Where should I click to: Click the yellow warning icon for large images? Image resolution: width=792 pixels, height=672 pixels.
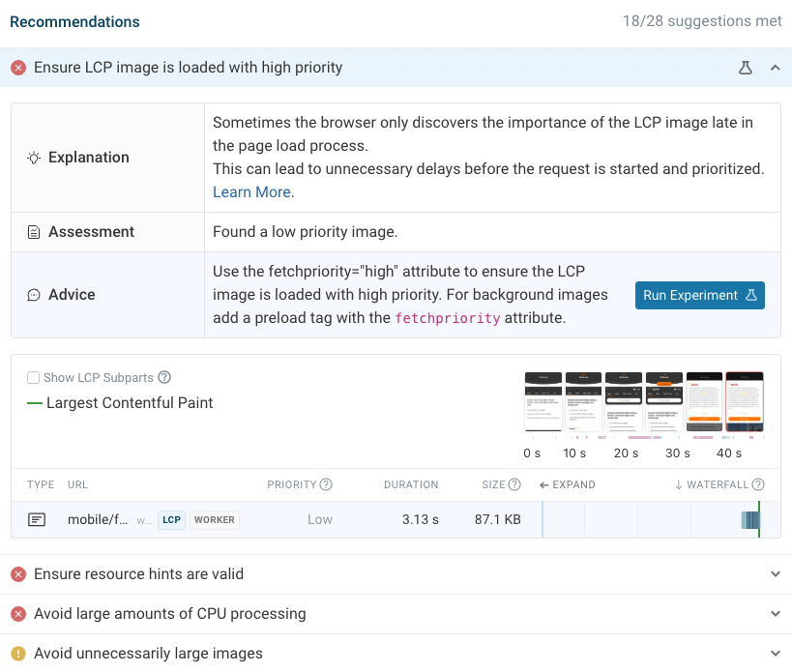(x=18, y=654)
